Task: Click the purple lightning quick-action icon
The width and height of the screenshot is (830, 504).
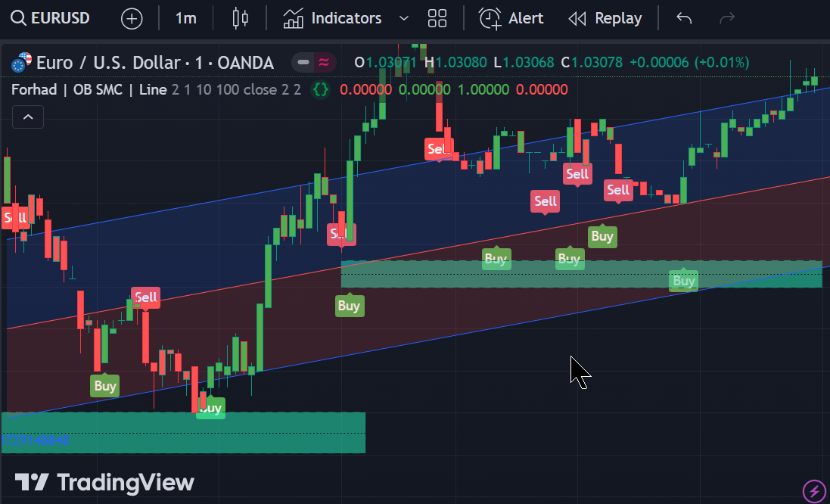Action: coord(814,490)
